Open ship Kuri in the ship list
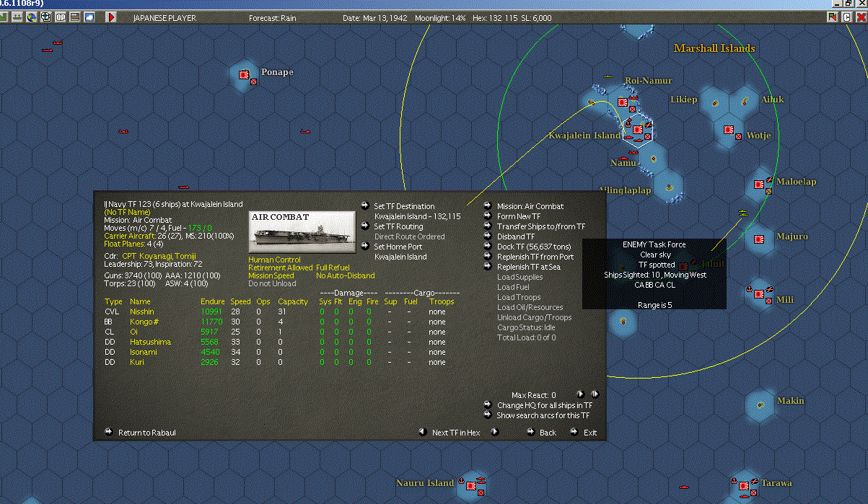868x504 pixels. [x=136, y=362]
